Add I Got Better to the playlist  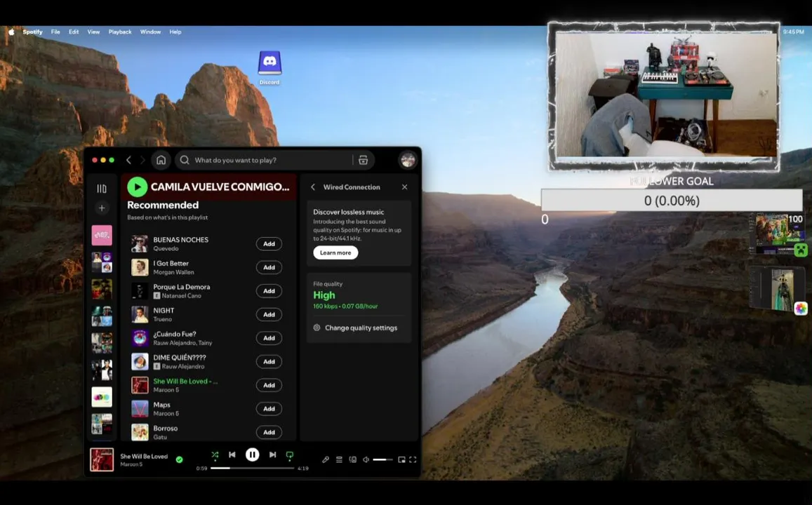pos(269,267)
